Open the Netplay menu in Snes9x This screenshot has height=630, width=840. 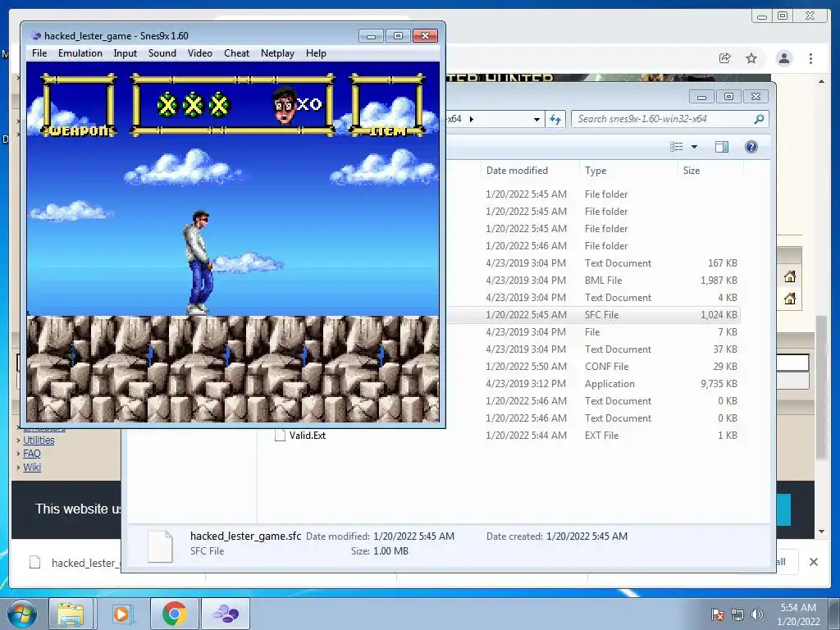(x=277, y=53)
